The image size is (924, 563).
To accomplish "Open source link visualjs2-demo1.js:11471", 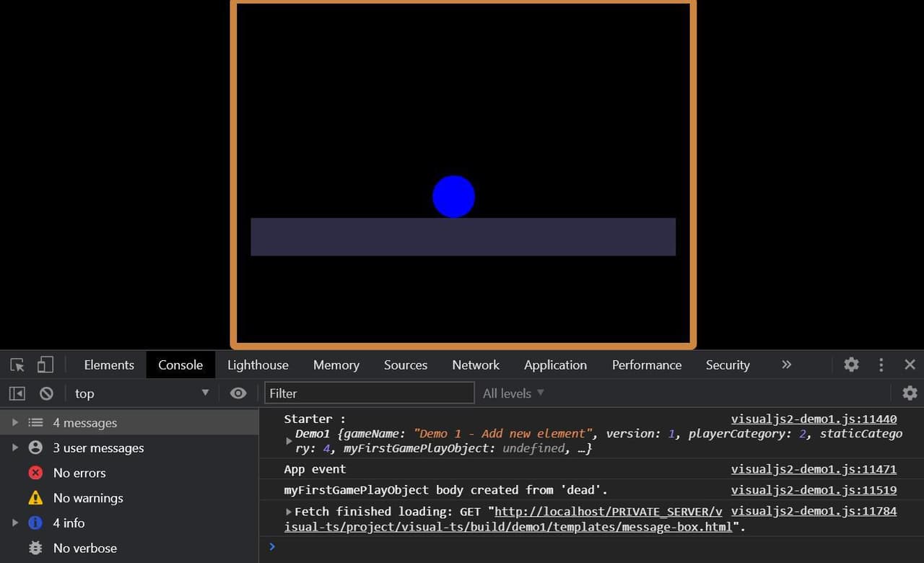I will pos(814,469).
